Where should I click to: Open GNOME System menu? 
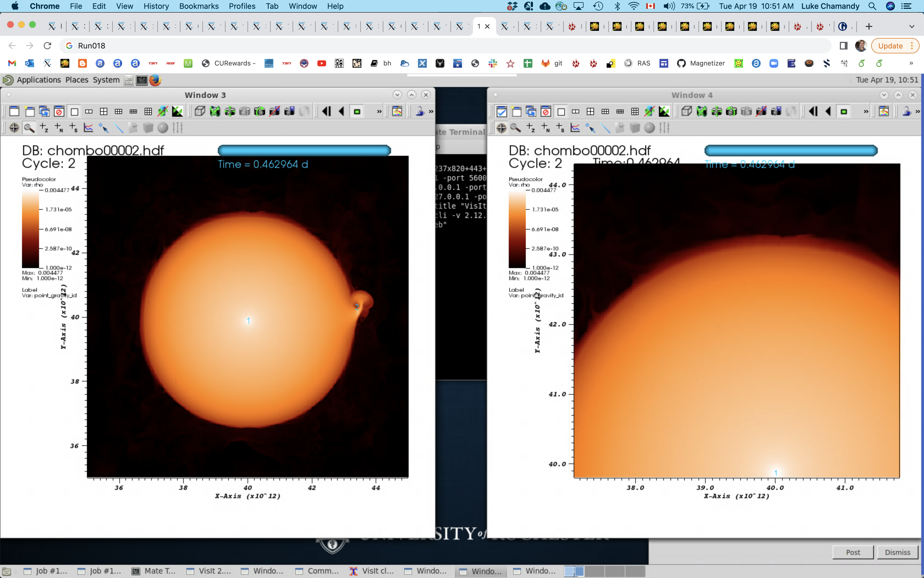coord(106,80)
